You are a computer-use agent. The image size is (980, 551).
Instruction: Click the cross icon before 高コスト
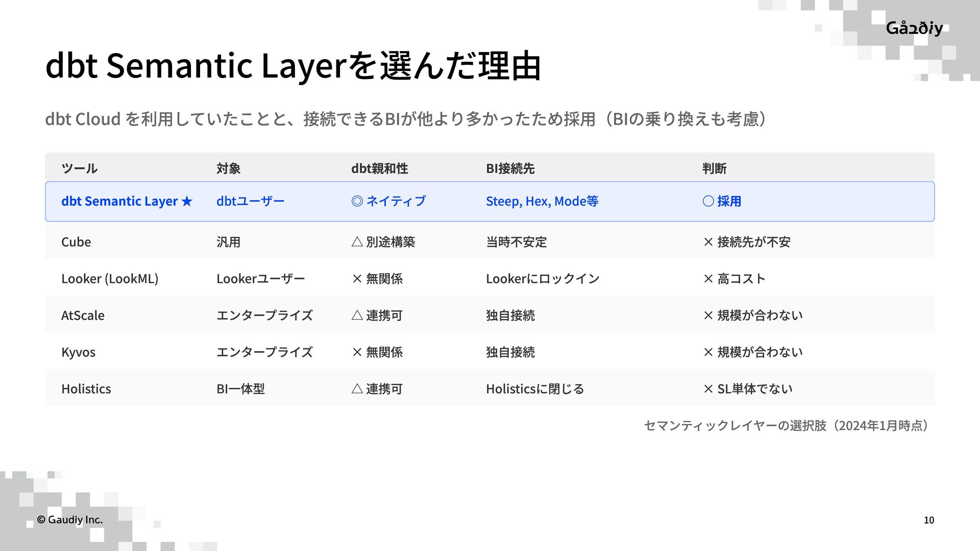click(708, 279)
